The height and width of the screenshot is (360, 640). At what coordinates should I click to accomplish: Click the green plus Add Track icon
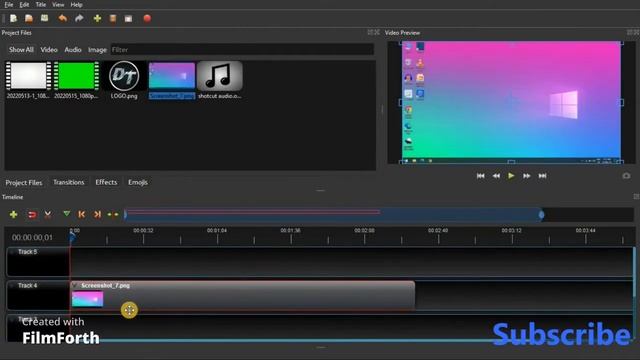pos(13,214)
